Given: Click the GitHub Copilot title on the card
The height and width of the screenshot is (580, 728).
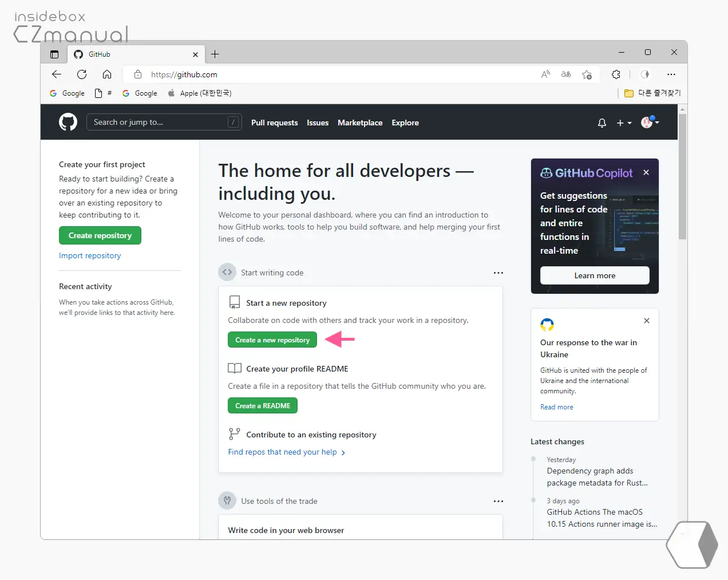Looking at the screenshot, I should click(x=587, y=173).
